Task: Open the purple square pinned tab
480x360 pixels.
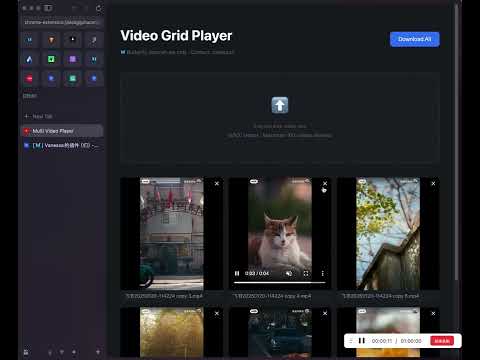Action: pos(72,59)
